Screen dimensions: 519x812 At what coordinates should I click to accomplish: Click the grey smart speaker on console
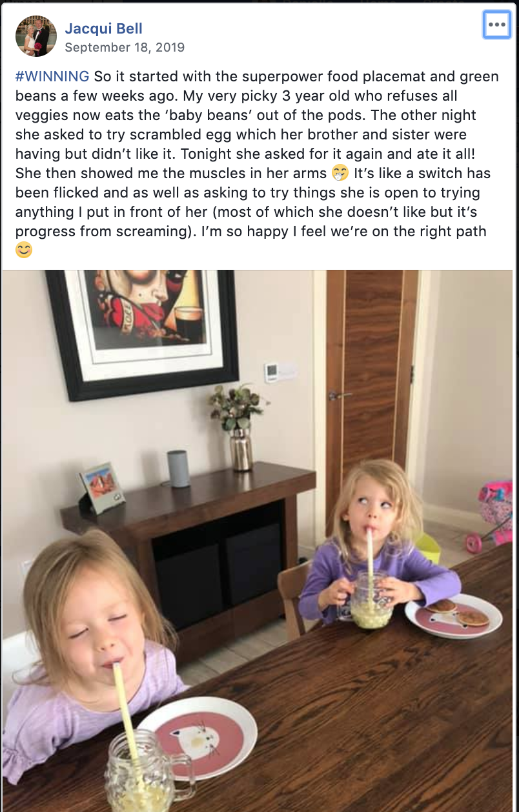pos(179,469)
